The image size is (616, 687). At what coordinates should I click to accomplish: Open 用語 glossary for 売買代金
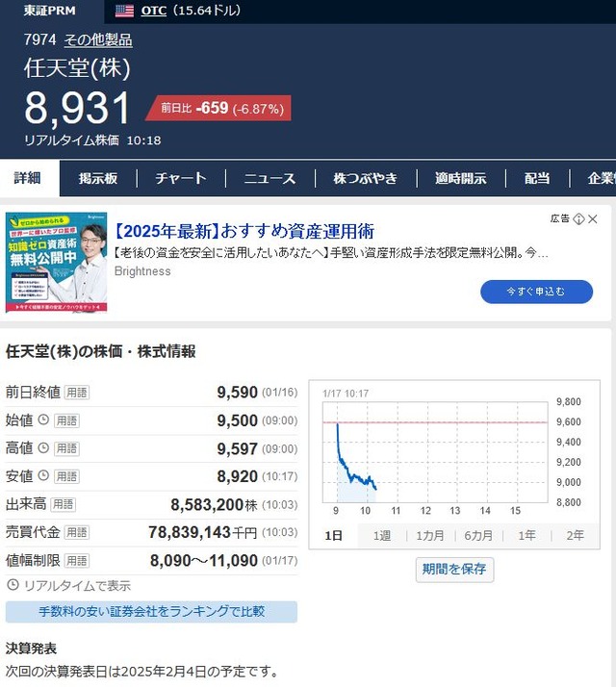[77, 533]
